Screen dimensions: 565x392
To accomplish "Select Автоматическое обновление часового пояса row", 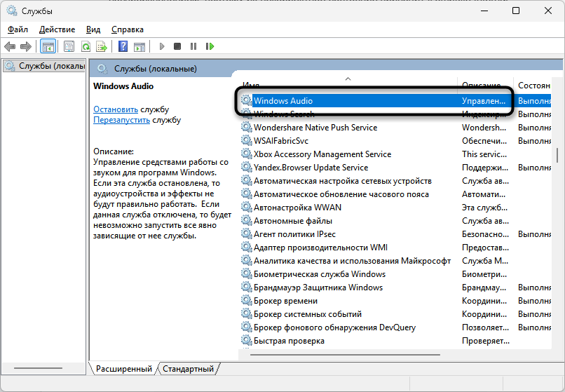I will click(395, 194).
